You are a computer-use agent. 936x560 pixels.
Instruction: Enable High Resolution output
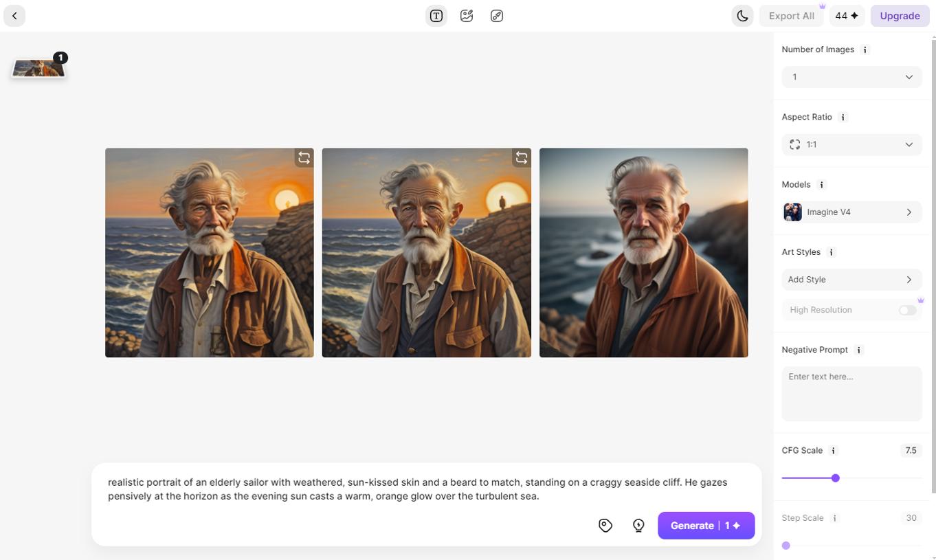[907, 310]
